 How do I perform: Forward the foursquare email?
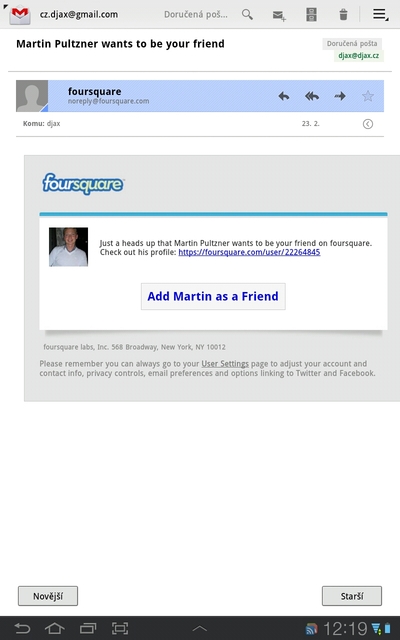(340, 96)
